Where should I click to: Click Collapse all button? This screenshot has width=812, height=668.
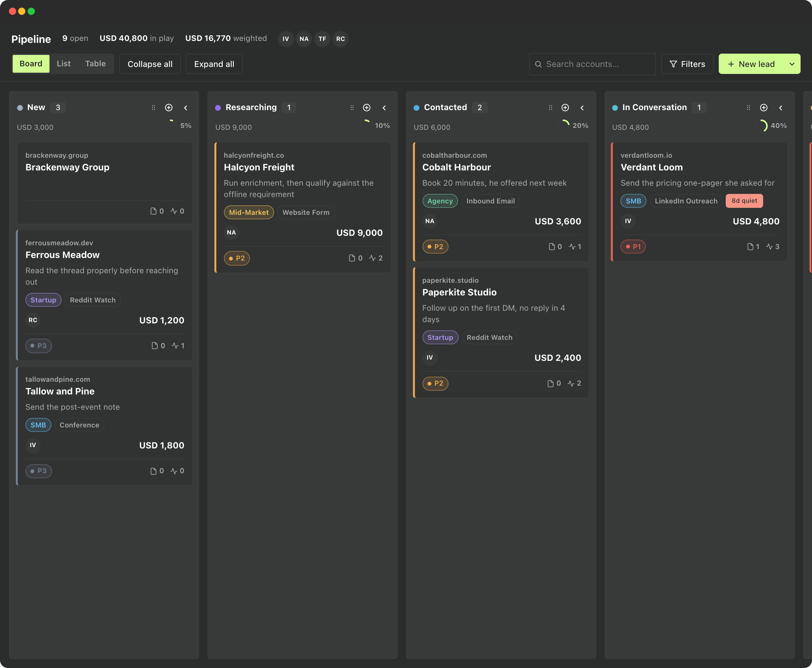pyautogui.click(x=150, y=64)
